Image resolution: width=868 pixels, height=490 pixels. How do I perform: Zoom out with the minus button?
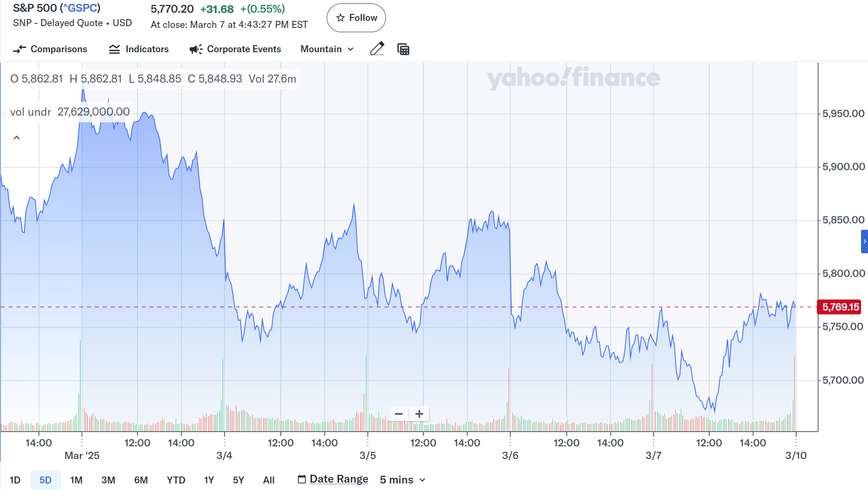click(399, 414)
